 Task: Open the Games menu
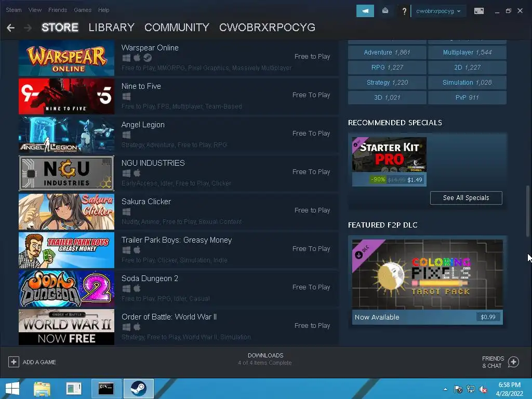[x=83, y=10]
